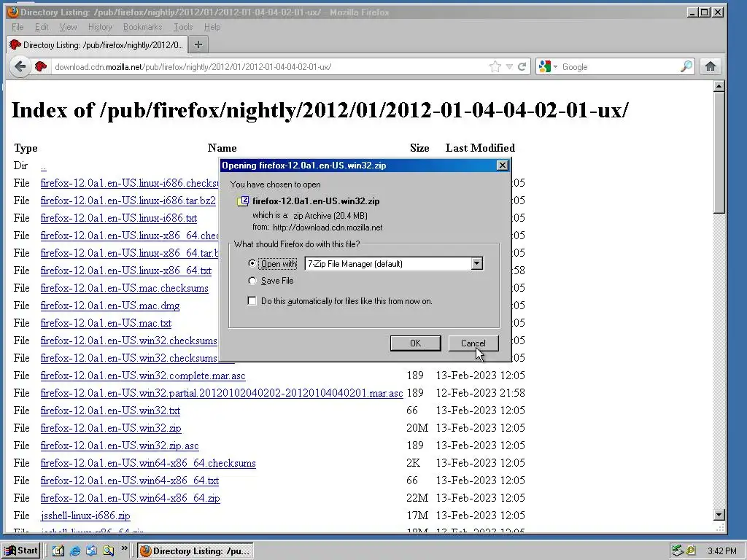Open firefox-12.0a1.en-US.mac.dmg link
Screen dimensions: 747x560
point(110,306)
